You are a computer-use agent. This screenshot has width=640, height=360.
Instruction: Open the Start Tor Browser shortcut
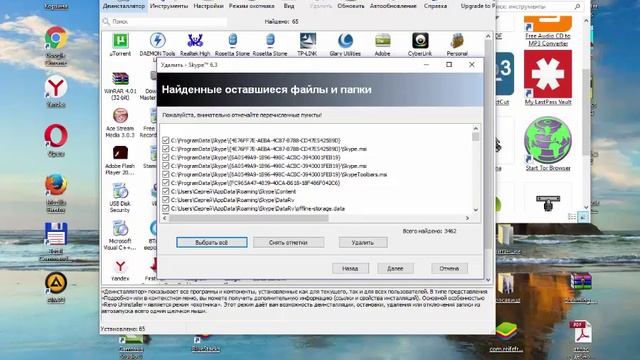[x=548, y=144]
